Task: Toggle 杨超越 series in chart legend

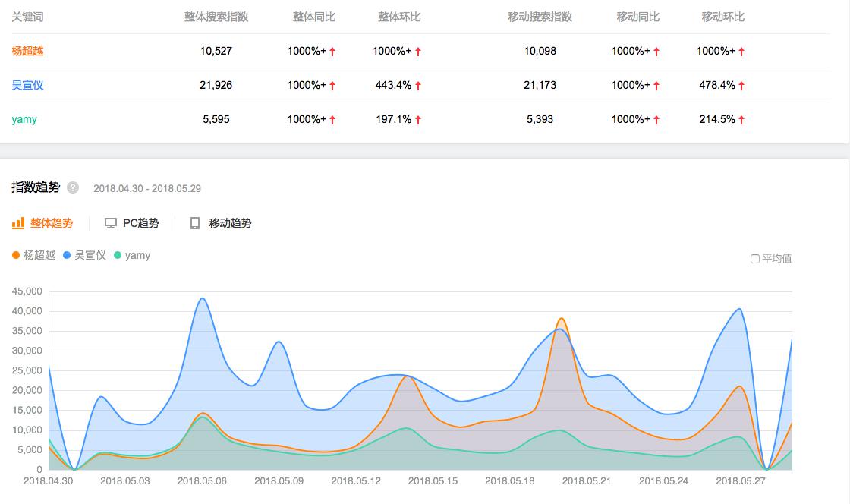Action: tap(34, 255)
